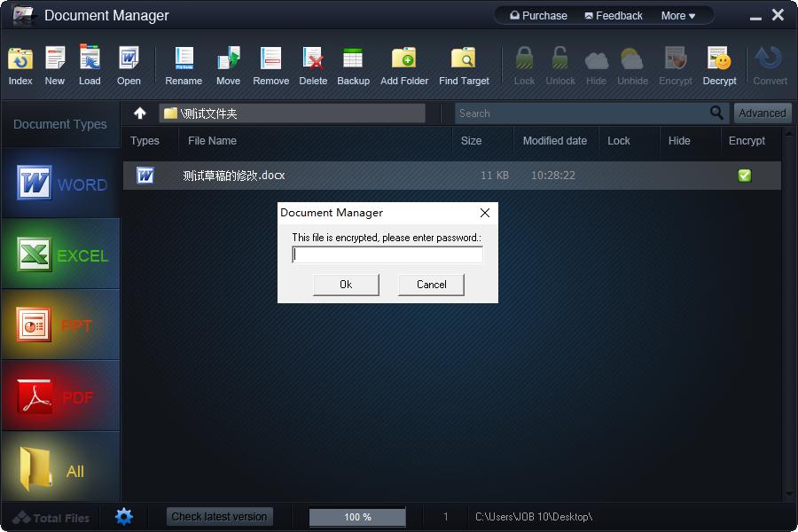
Task: Click the Remove toolbar icon
Action: tap(270, 58)
